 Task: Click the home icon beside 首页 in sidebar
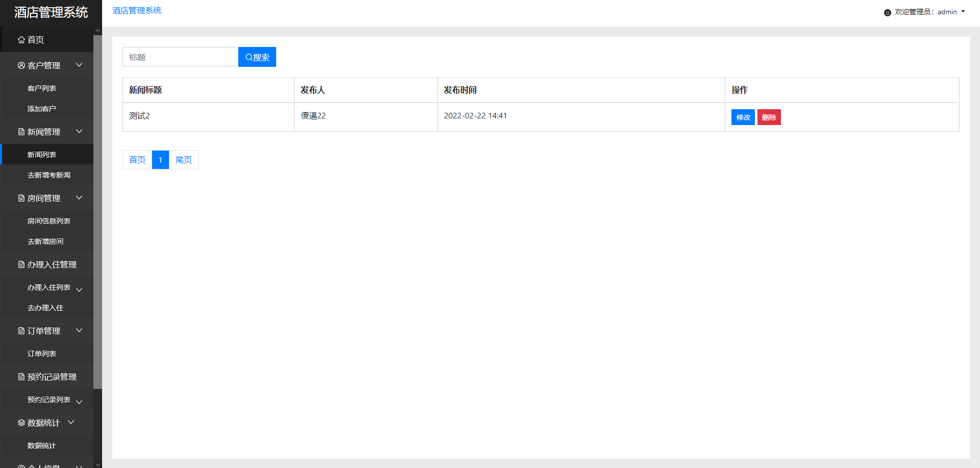(x=21, y=40)
